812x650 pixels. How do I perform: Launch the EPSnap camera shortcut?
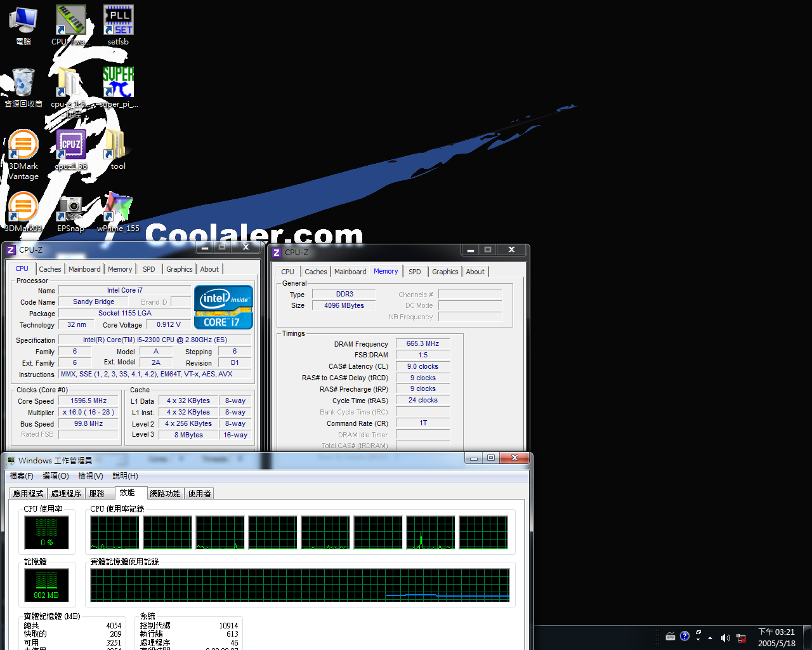point(70,212)
